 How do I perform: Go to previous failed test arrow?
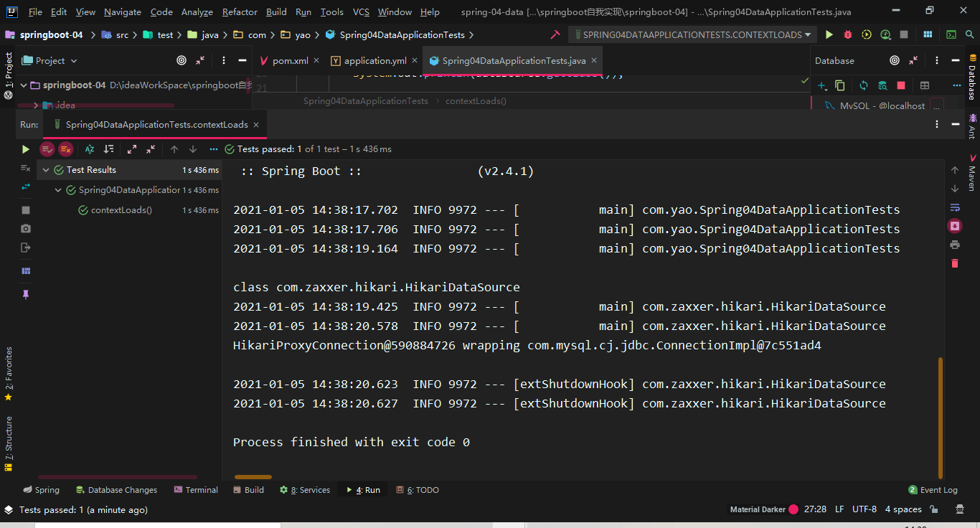[x=174, y=149]
